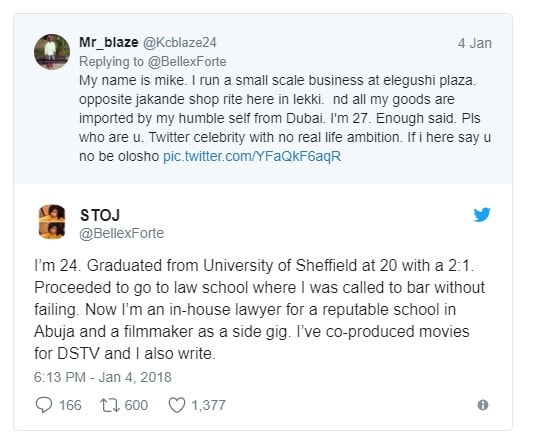Image resolution: width=553 pixels, height=440 pixels.
Task: Retweet using the retweet arrows icon
Action: 110,405
